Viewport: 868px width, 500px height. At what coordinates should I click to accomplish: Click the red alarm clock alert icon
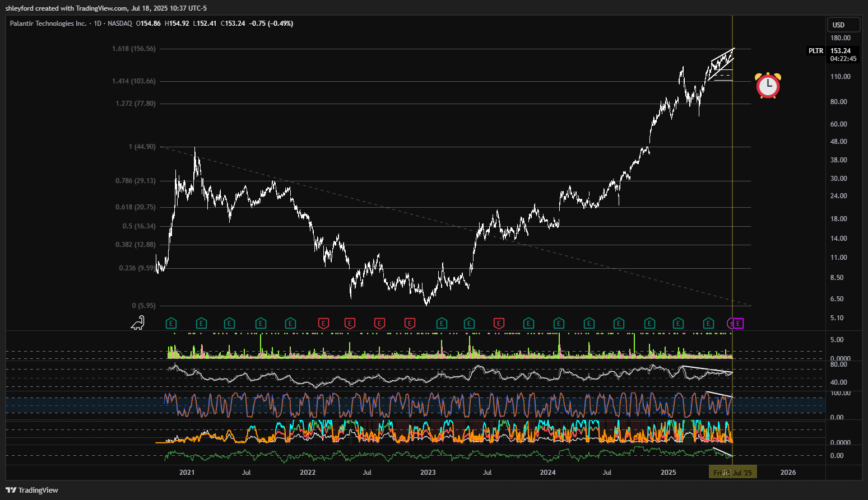768,86
